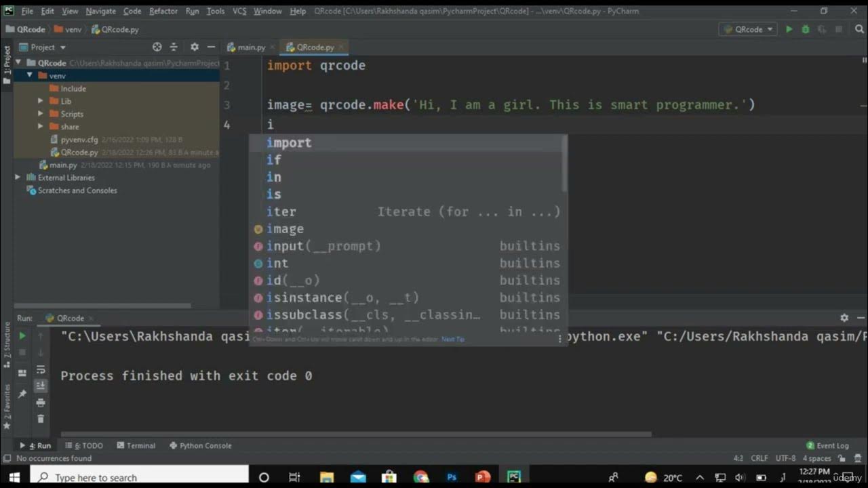
Task: Rerun QRcode in the Run panel
Action: point(22,335)
